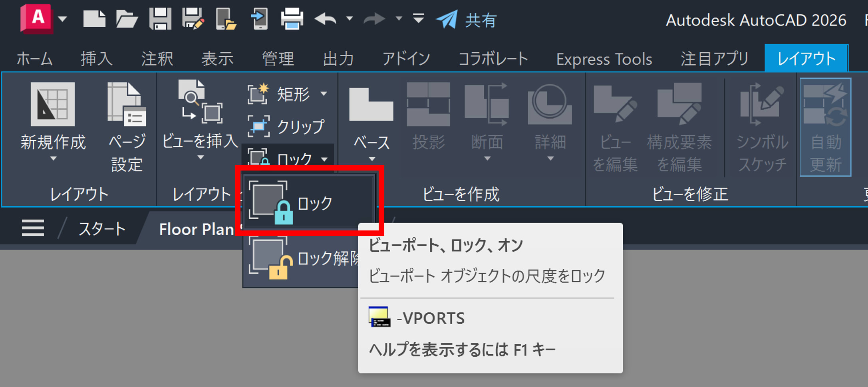Open the スタート (Start) file tab
The width and height of the screenshot is (868, 387).
pos(102,229)
